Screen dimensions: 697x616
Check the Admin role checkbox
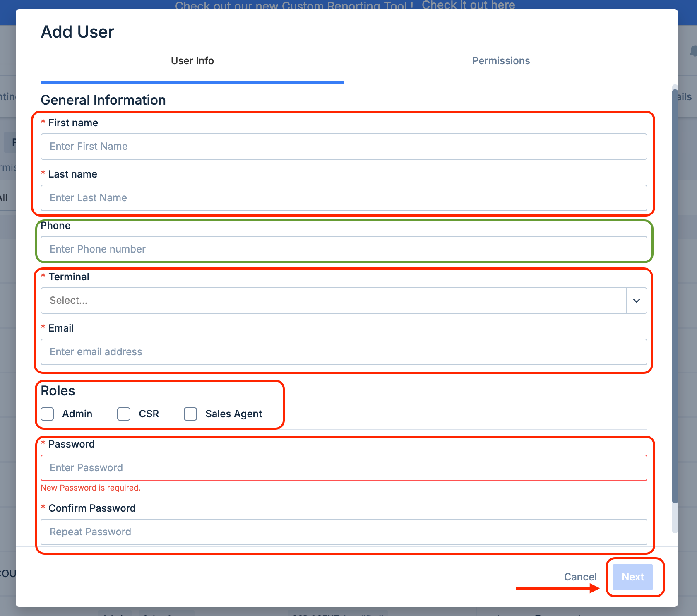click(x=48, y=414)
